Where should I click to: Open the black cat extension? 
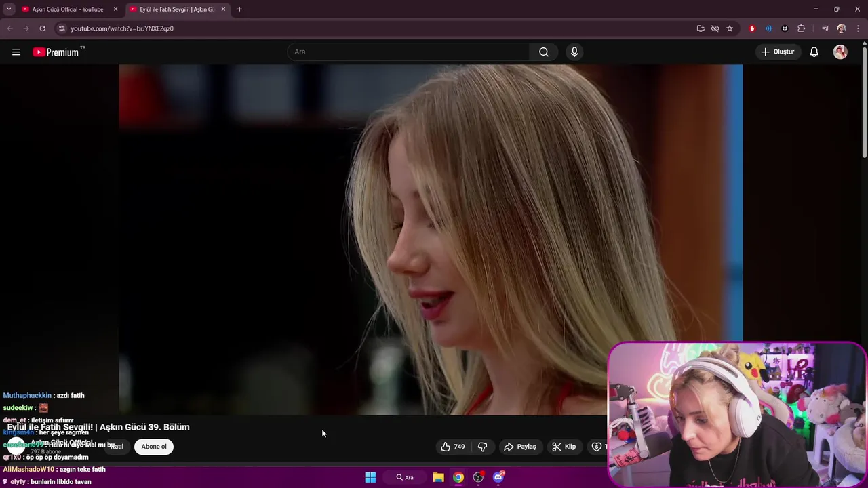click(x=785, y=28)
